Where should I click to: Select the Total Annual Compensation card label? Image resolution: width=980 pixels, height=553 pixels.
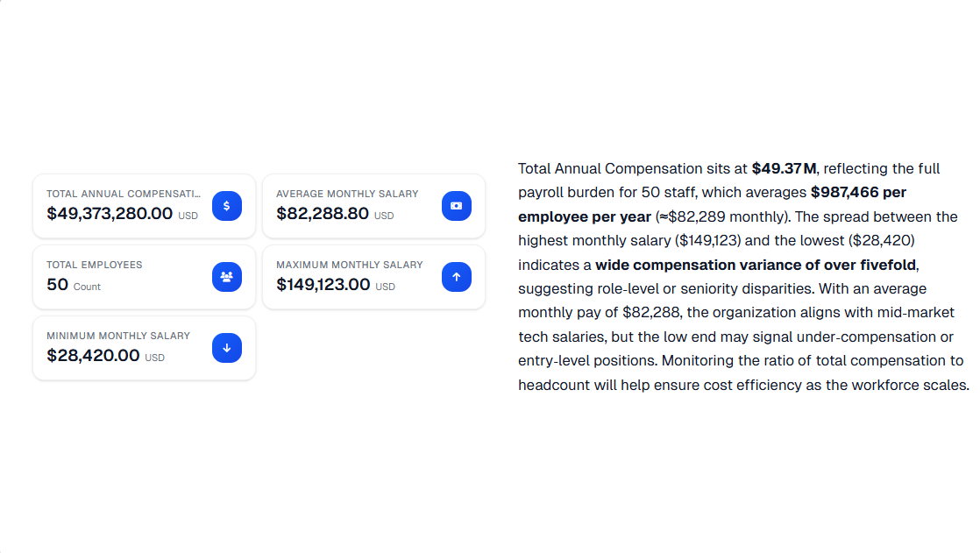123,194
